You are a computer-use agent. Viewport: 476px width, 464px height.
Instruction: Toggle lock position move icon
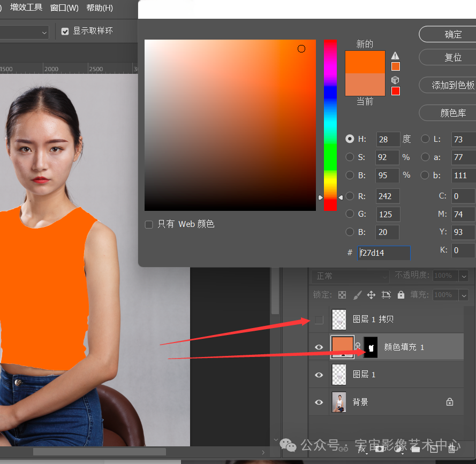tap(371, 295)
